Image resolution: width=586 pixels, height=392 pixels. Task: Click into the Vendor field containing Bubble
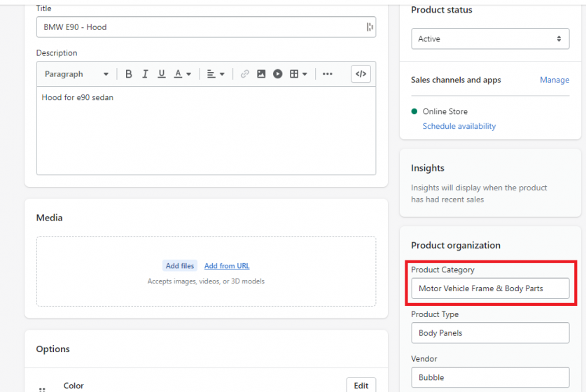[489, 377]
